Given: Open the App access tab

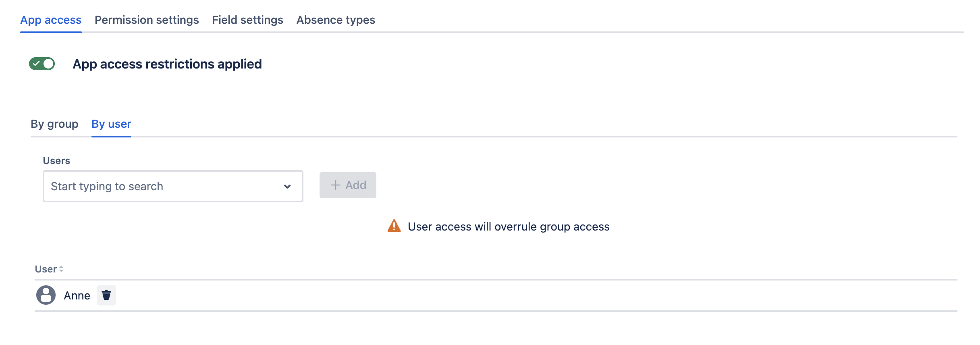Looking at the screenshot, I should [51, 20].
